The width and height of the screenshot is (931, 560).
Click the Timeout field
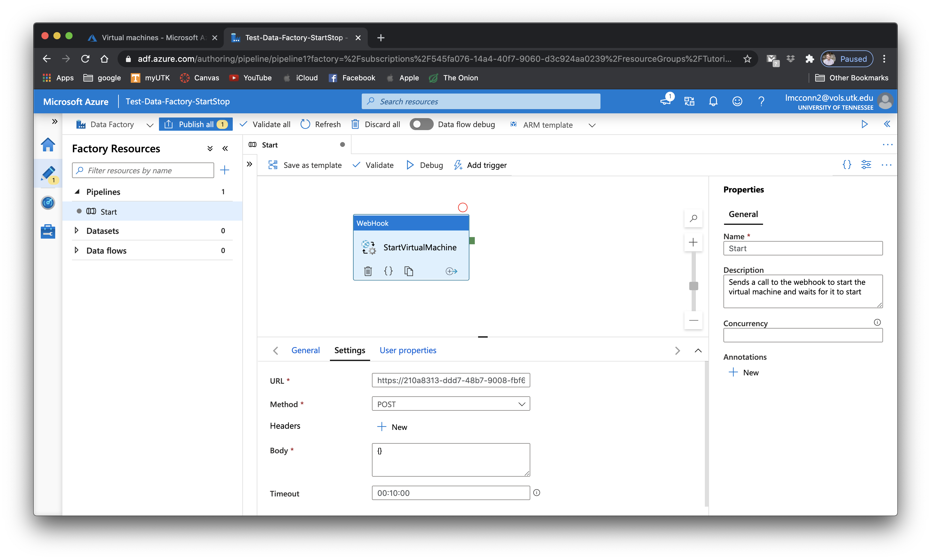(x=451, y=493)
